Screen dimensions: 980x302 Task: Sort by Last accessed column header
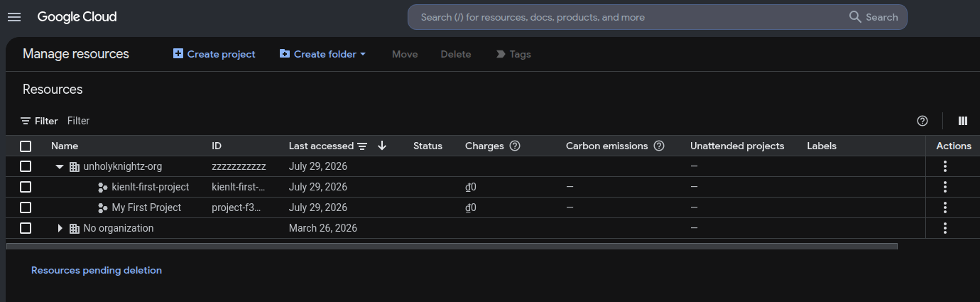point(321,146)
